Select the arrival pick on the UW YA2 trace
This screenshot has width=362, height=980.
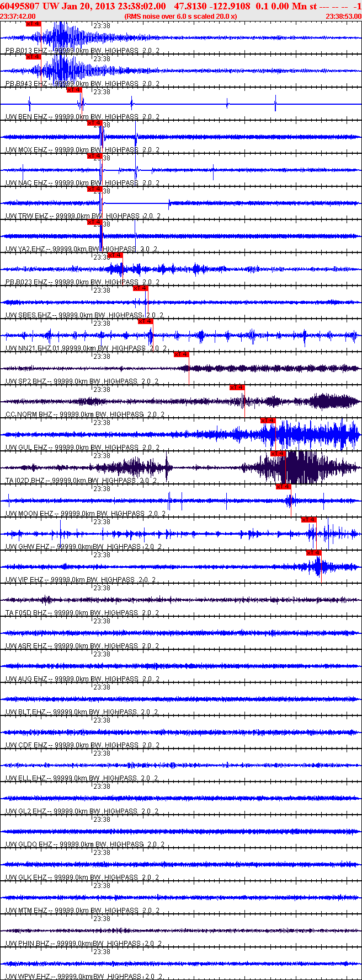pos(95,222)
